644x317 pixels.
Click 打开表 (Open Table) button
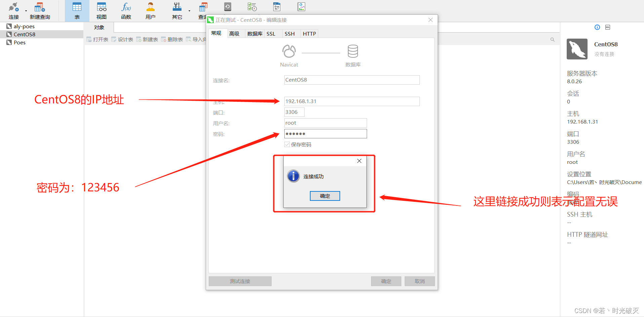pyautogui.click(x=97, y=40)
